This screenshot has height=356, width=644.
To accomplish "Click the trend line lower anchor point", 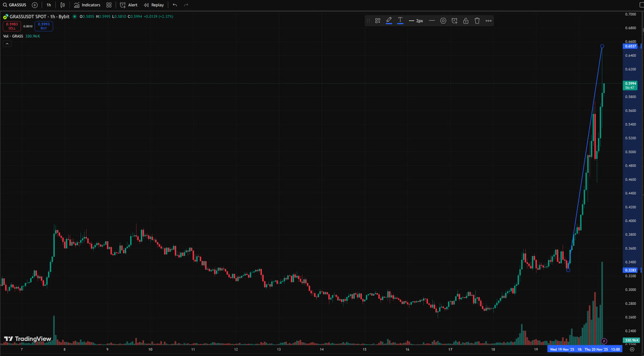I will click(568, 270).
